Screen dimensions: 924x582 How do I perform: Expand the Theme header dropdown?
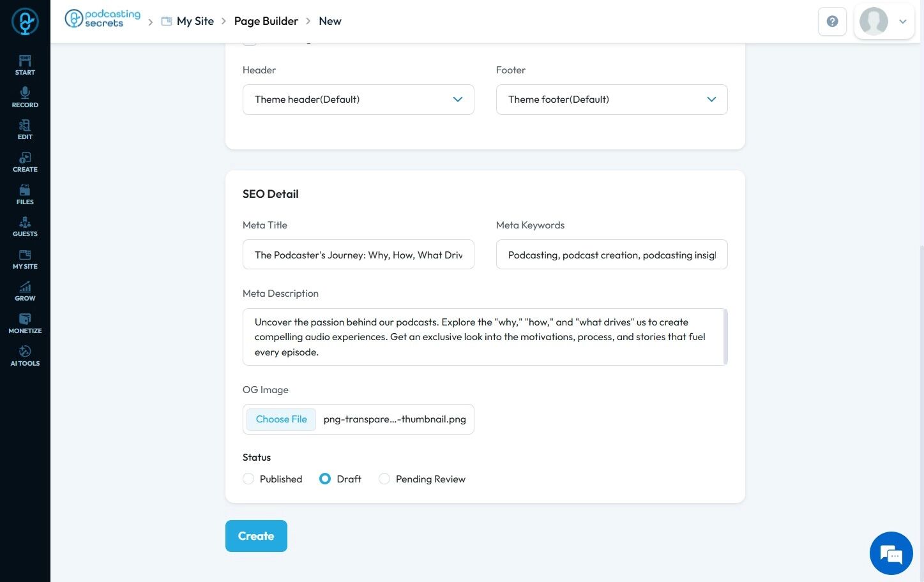tap(358, 100)
